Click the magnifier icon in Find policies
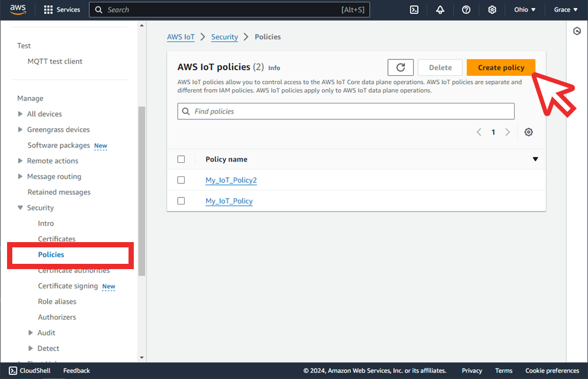Viewport: 588px width, 379px height. pyautogui.click(x=185, y=112)
